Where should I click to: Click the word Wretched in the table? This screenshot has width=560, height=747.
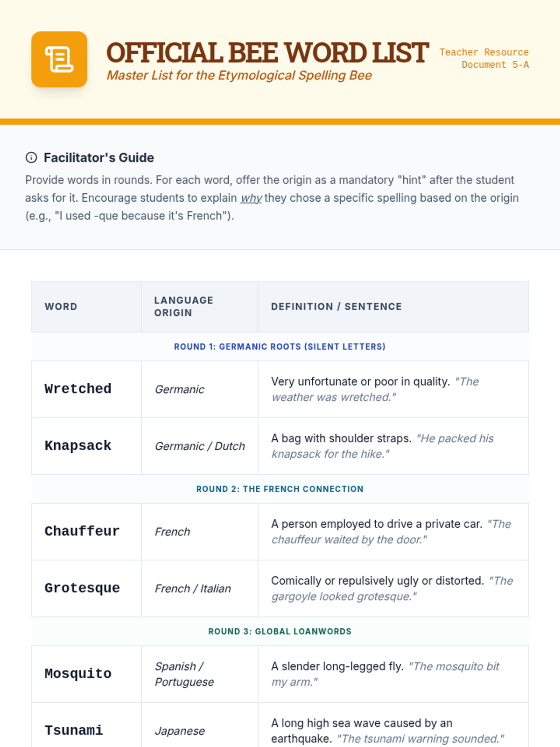click(78, 389)
